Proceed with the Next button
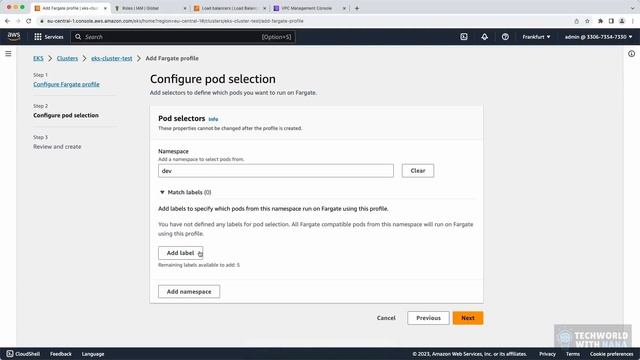Image resolution: width=640 pixels, height=360 pixels. (x=468, y=318)
